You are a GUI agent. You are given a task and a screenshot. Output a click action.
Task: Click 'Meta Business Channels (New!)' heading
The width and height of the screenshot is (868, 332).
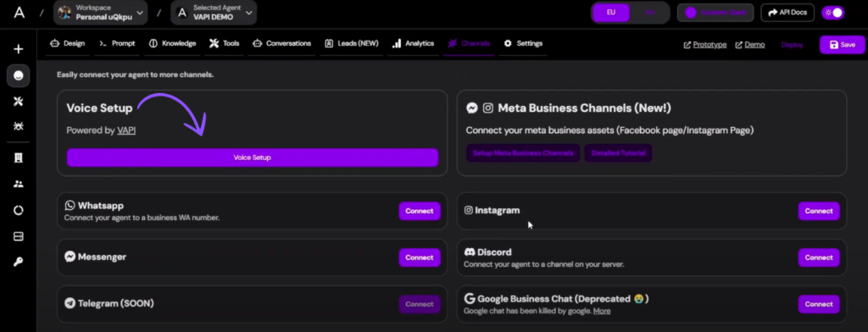(584, 108)
